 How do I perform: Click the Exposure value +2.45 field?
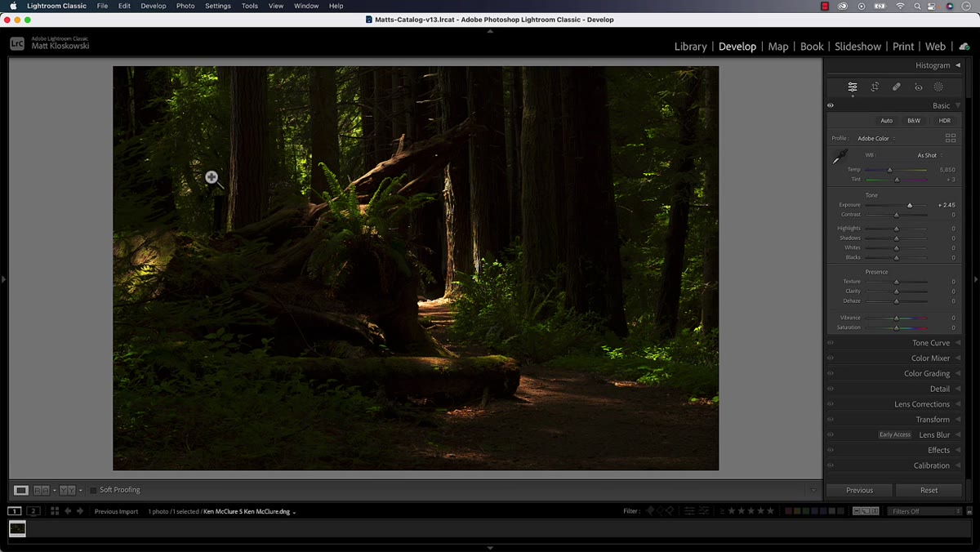947,205
